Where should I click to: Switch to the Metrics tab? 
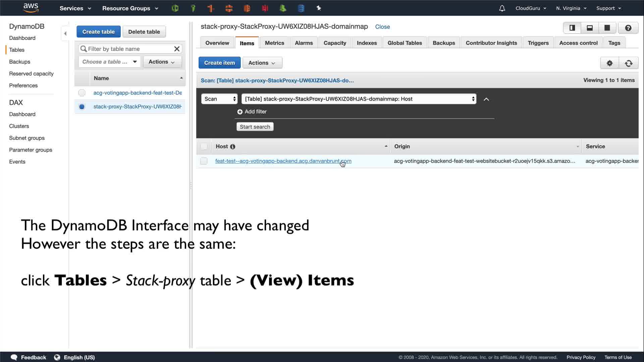click(274, 43)
